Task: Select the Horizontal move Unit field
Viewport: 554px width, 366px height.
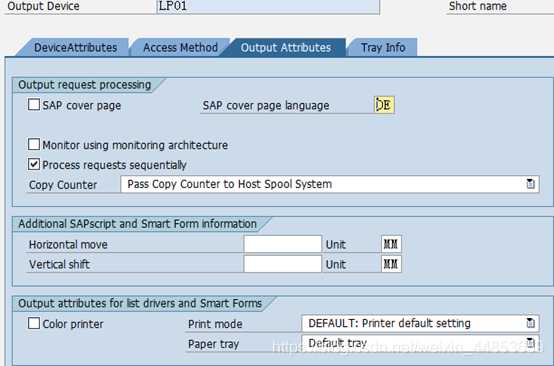Action: point(391,244)
